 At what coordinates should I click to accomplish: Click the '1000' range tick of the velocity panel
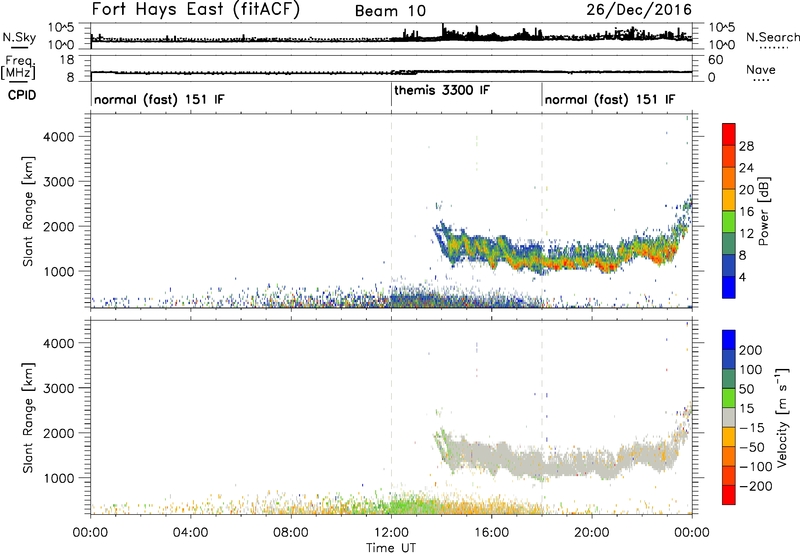(x=59, y=478)
